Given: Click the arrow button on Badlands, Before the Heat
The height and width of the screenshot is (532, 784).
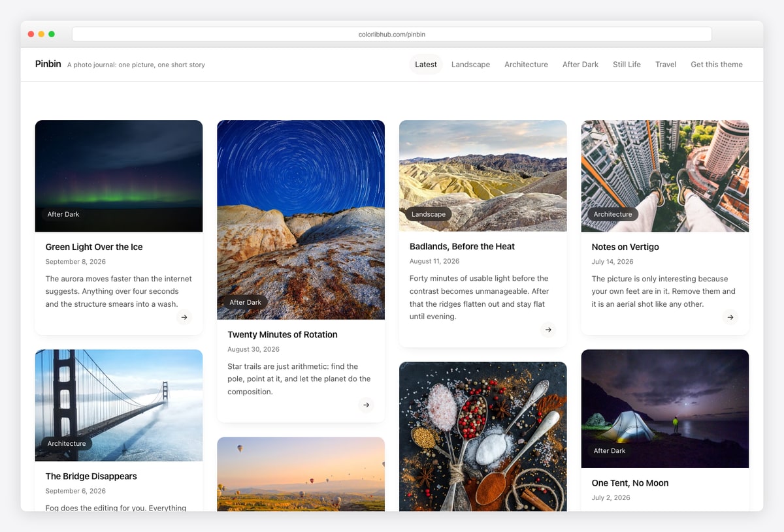Looking at the screenshot, I should click(548, 330).
